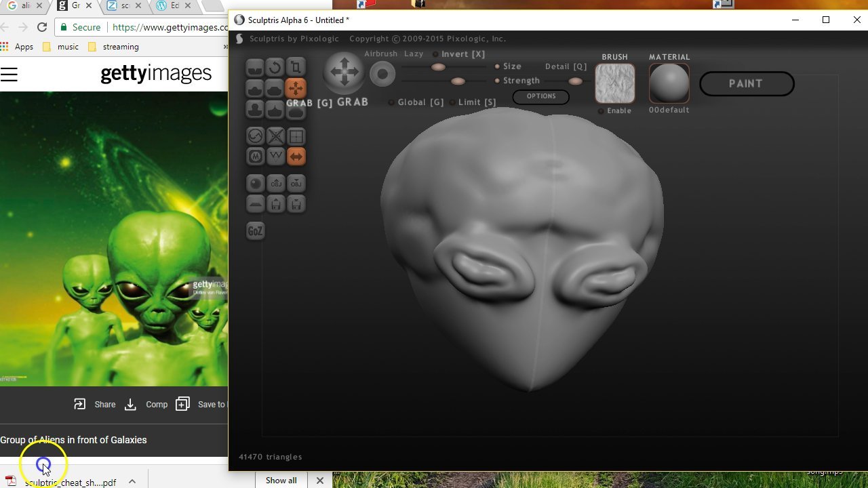Click the Export OBJ icon
The image size is (868, 488).
296,183
